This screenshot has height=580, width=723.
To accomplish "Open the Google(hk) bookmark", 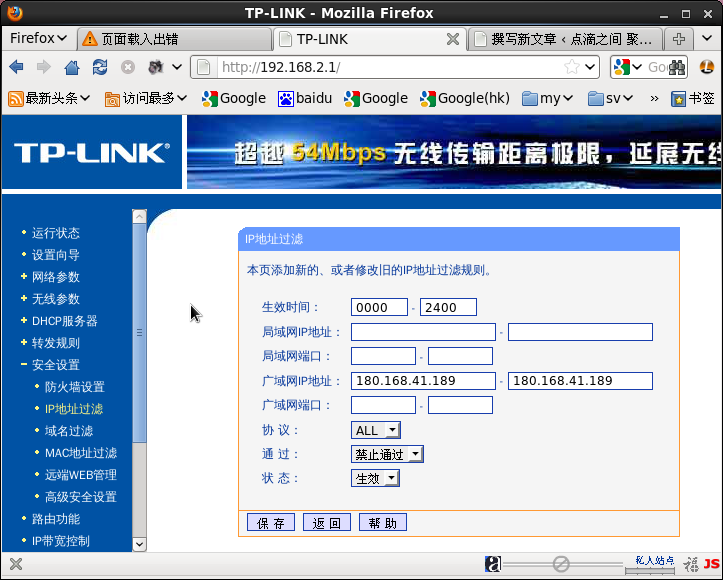I will 465,98.
